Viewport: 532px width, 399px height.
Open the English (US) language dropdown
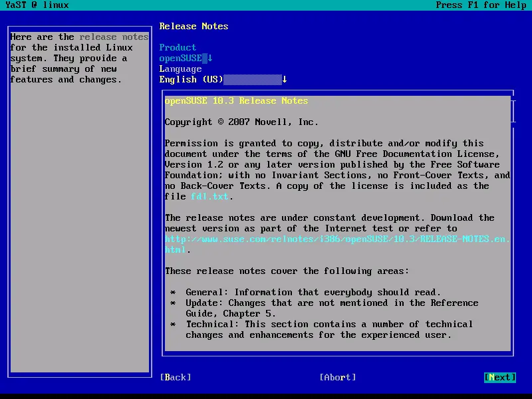[223, 79]
